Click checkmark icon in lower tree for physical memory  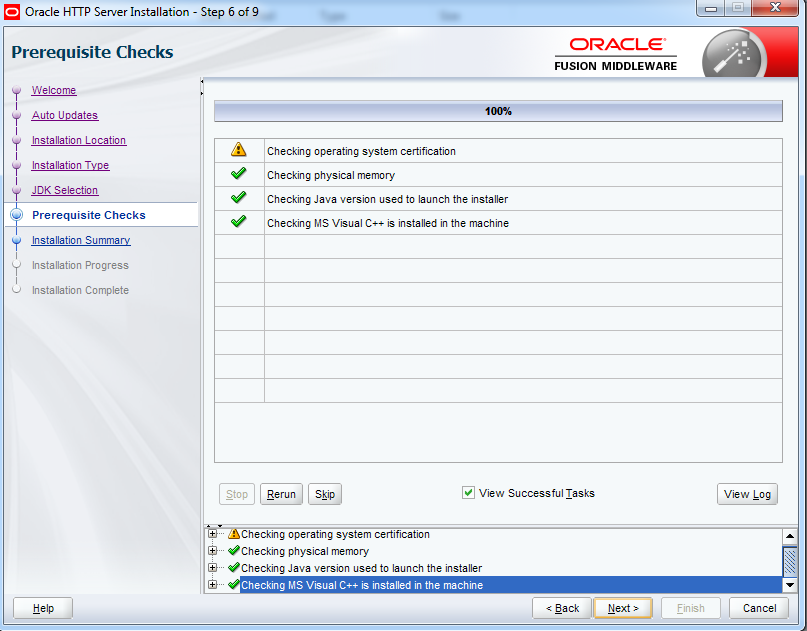[234, 551]
